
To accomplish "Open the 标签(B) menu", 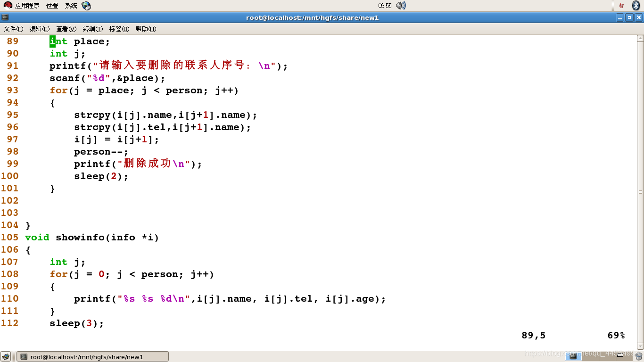I will tap(119, 29).
